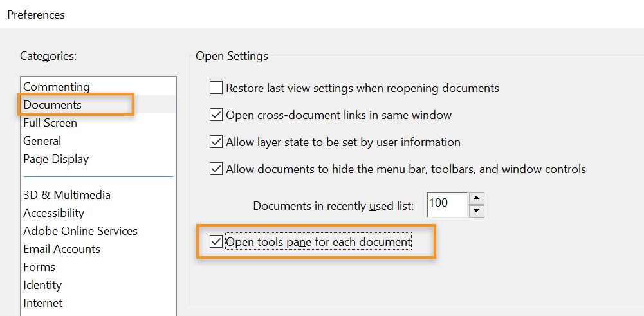Uncheck Open tools pane for each document
This screenshot has height=316, width=644.
[x=216, y=243]
